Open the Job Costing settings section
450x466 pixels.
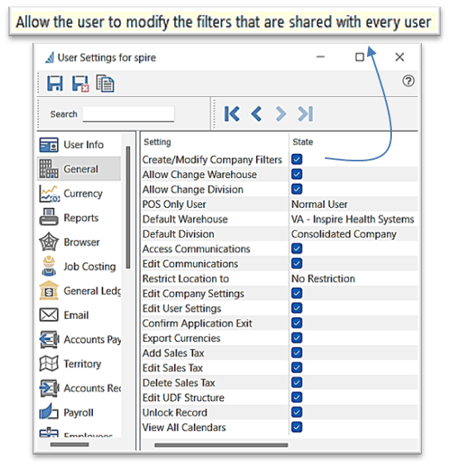(79, 266)
